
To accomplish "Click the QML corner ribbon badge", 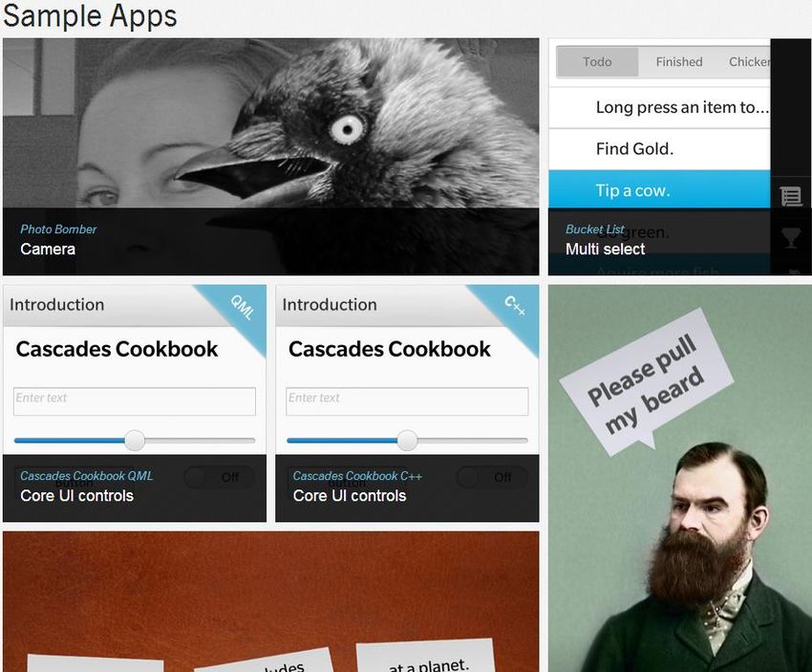I will [x=242, y=307].
